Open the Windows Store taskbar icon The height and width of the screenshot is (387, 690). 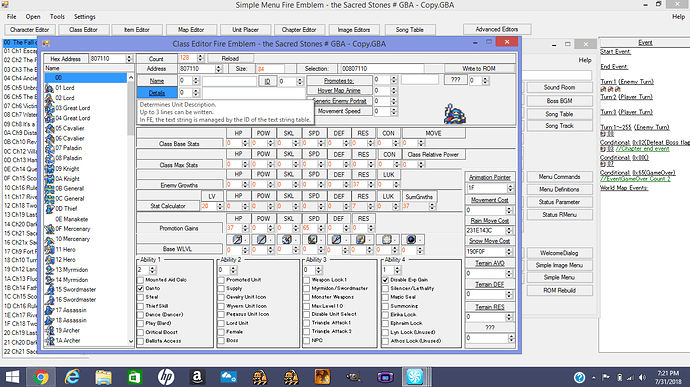coord(134,377)
